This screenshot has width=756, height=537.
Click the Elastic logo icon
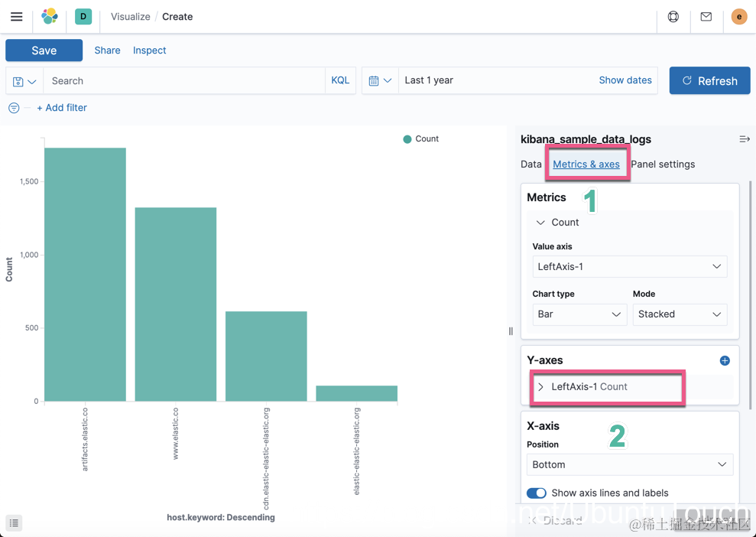(x=50, y=16)
